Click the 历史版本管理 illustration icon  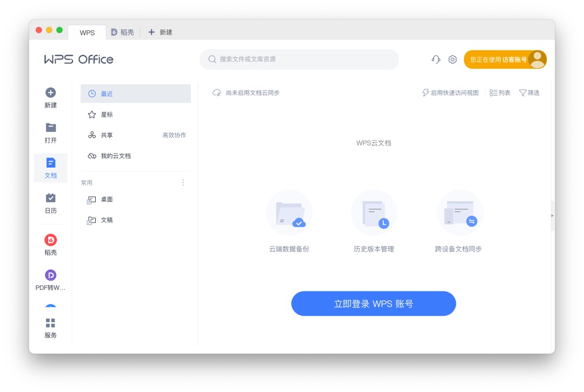(x=374, y=212)
